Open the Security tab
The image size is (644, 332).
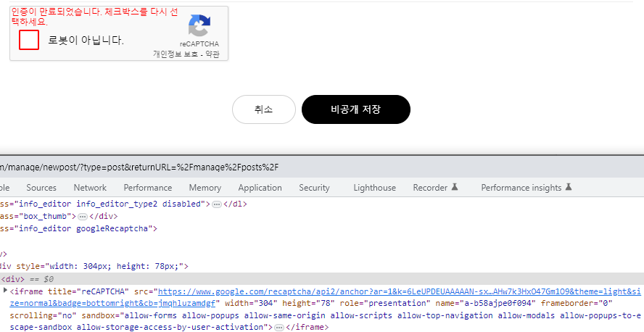[314, 188]
